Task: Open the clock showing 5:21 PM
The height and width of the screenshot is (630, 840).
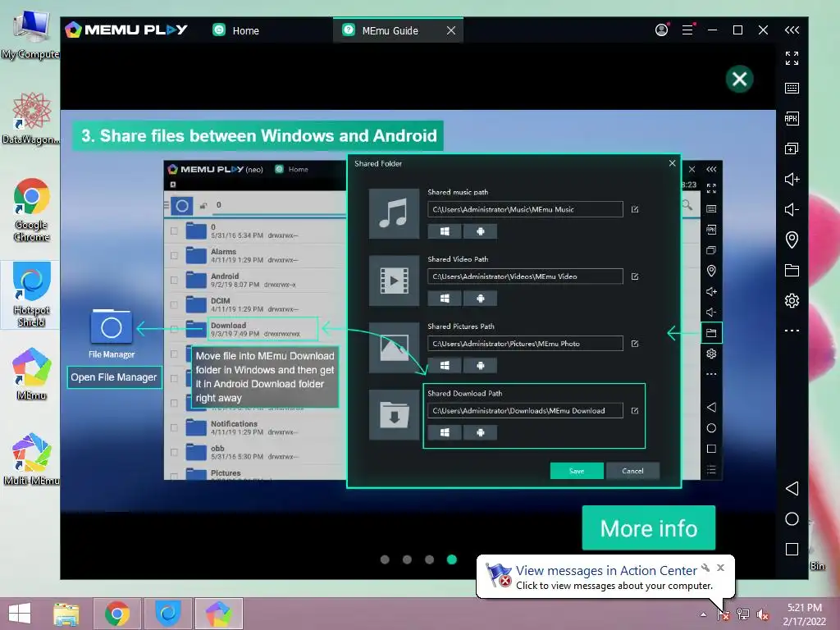Action: click(x=804, y=614)
